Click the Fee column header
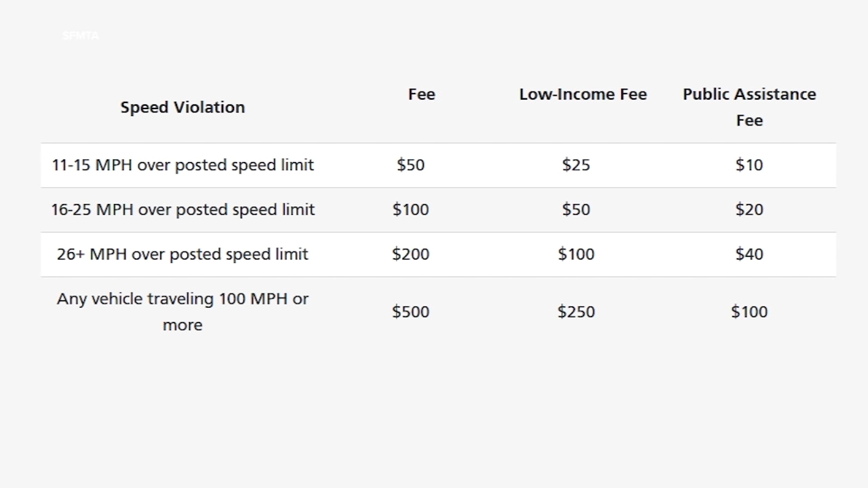 pyautogui.click(x=421, y=94)
